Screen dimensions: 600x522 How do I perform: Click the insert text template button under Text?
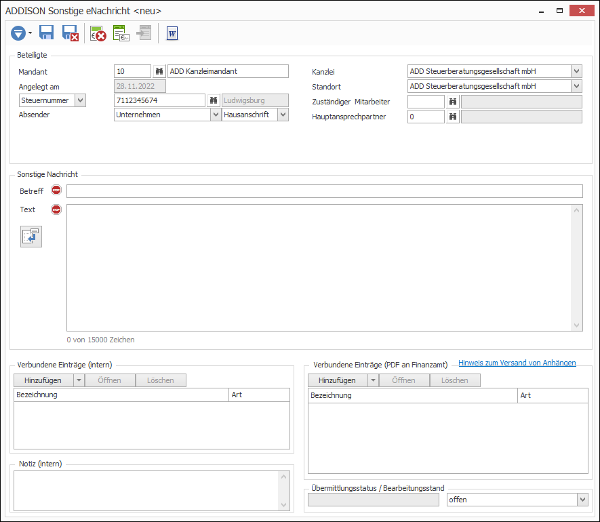click(31, 237)
